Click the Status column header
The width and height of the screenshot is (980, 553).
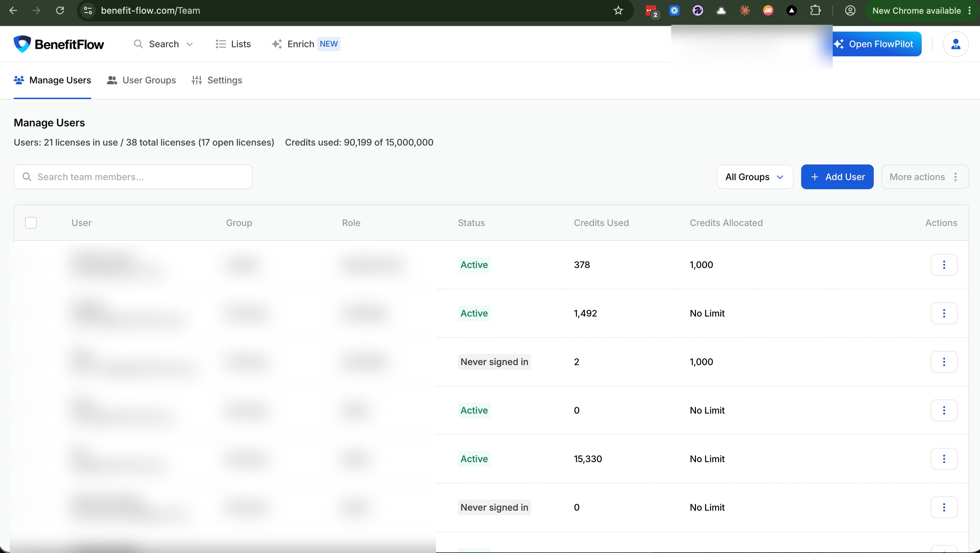[471, 223]
